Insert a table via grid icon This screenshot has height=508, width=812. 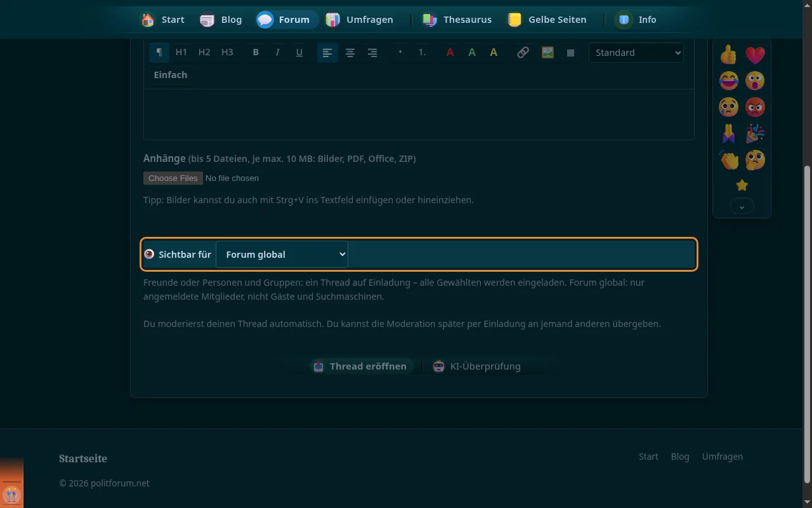[x=570, y=53]
